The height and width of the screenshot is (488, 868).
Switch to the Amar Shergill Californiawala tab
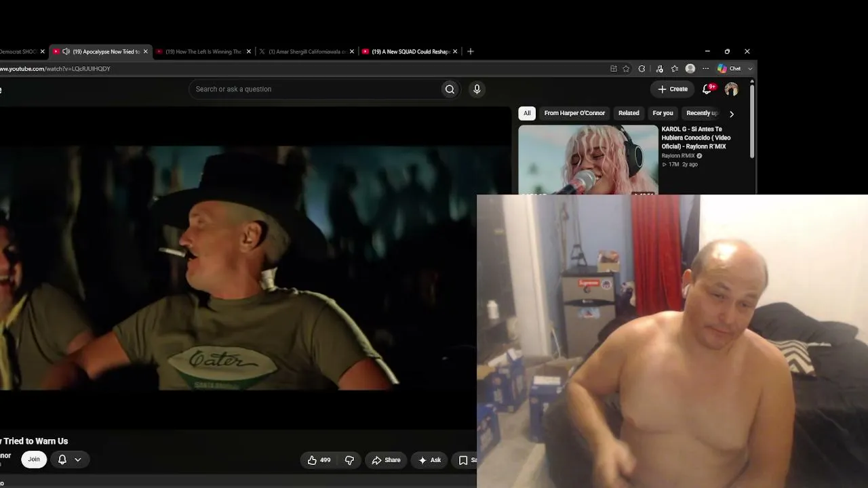[x=307, y=52]
